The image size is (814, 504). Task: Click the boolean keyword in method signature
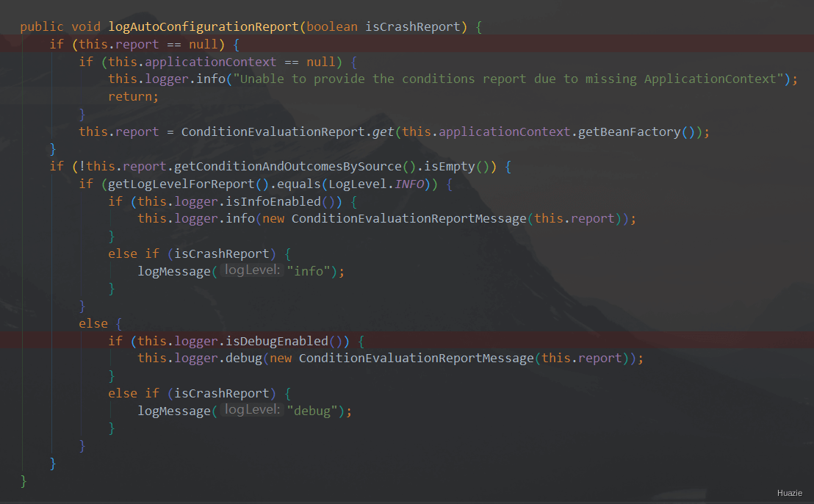[x=332, y=26]
